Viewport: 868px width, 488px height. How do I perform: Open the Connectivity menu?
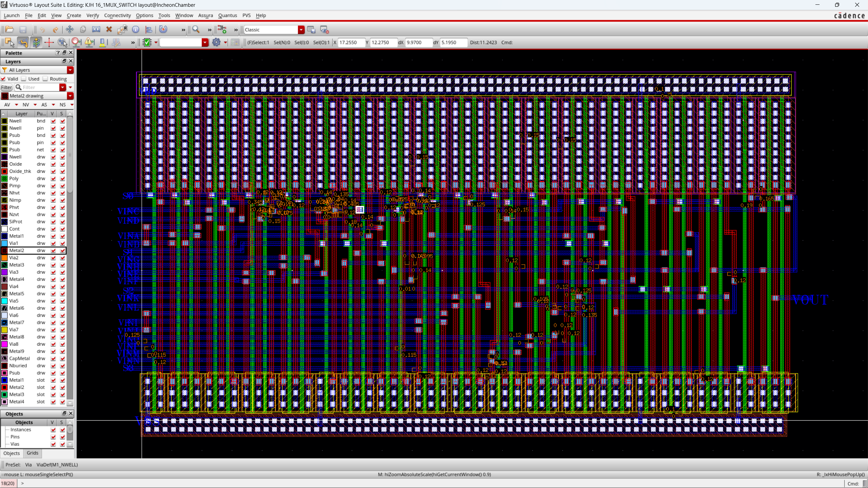tap(117, 15)
